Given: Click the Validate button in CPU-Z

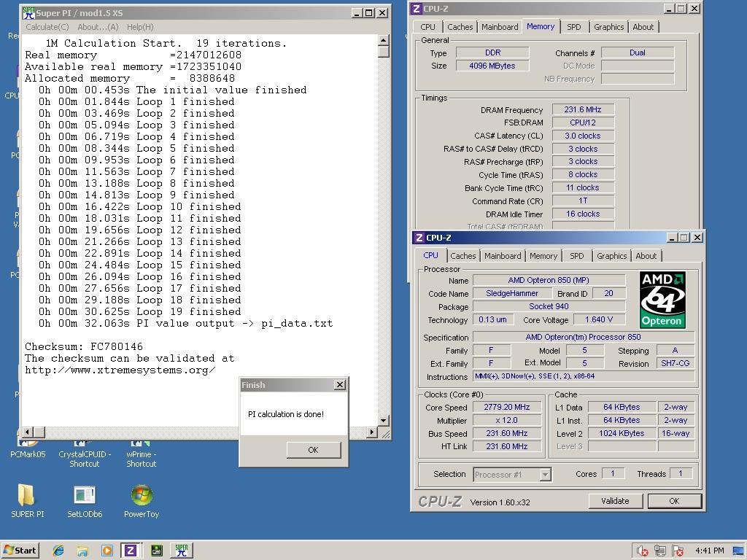Looking at the screenshot, I should click(x=615, y=501).
